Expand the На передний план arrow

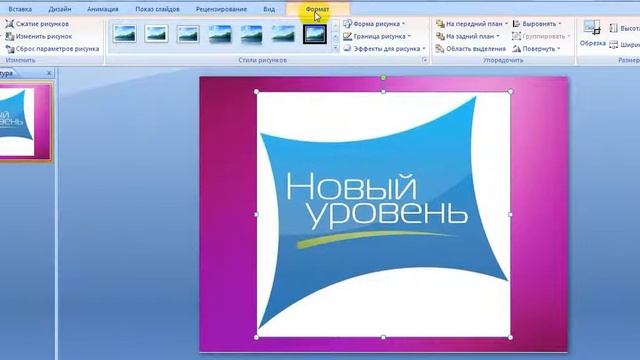pyautogui.click(x=506, y=24)
